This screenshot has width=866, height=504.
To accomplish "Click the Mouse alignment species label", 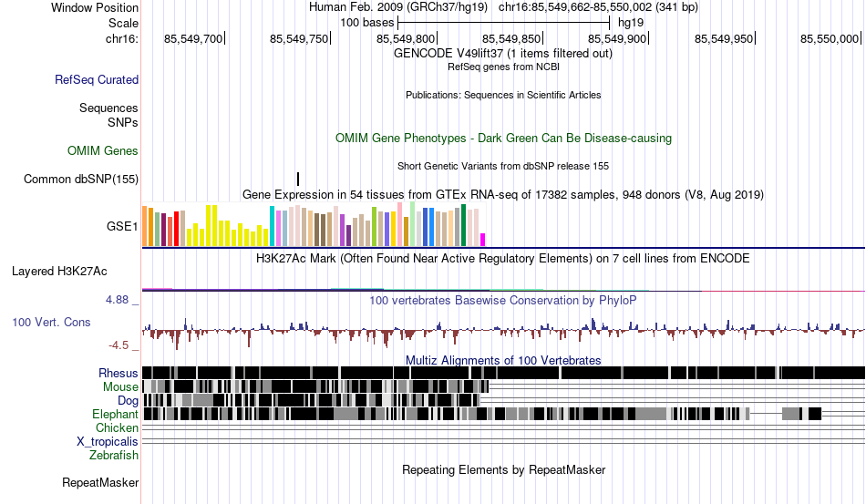I will click(x=120, y=387).
